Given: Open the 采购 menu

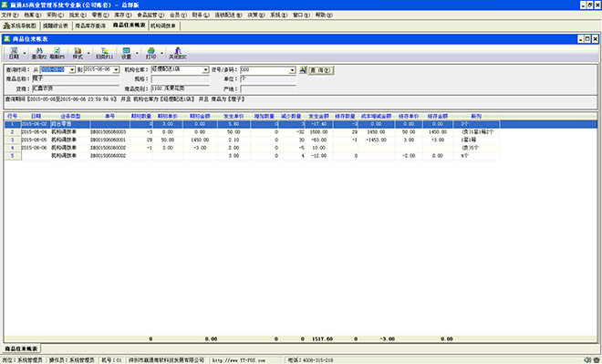Looking at the screenshot, I should [56, 15].
